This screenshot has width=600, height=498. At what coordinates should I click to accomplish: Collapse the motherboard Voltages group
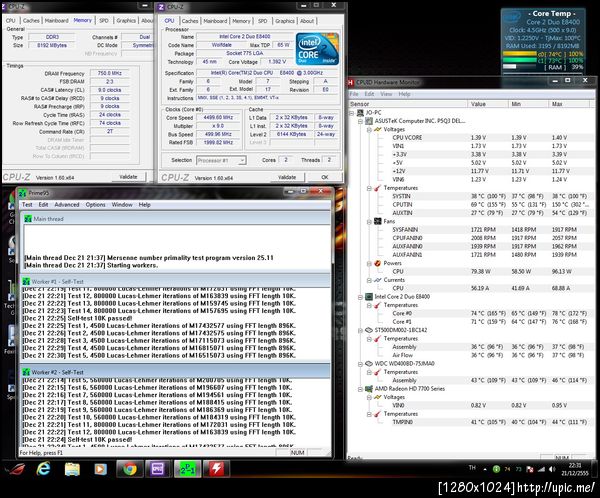(x=369, y=130)
